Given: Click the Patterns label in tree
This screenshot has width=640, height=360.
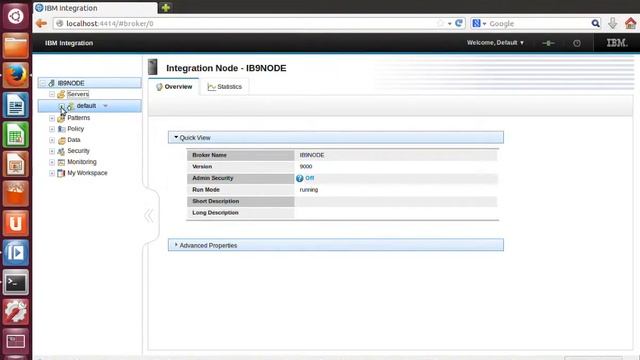Looking at the screenshot, I should 78,118.
